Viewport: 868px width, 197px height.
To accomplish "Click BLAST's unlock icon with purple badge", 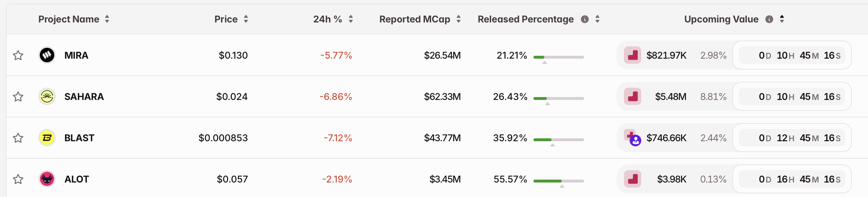I will click(x=633, y=138).
